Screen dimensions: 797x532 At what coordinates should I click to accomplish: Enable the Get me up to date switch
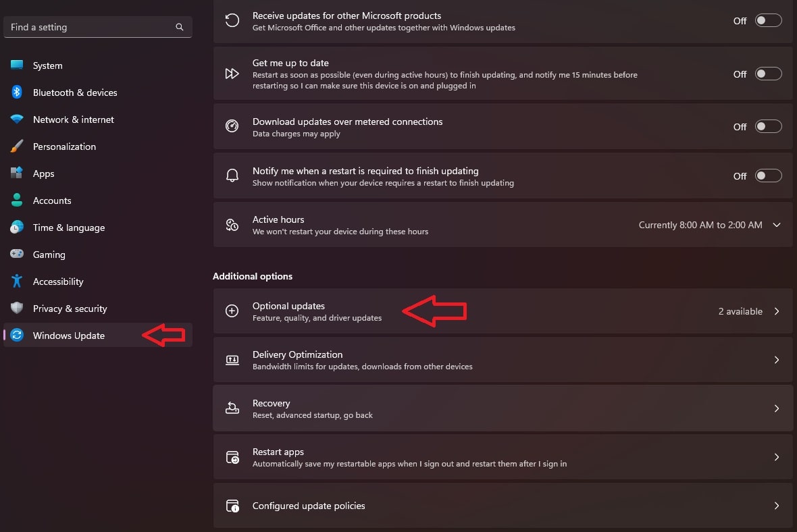[768, 74]
